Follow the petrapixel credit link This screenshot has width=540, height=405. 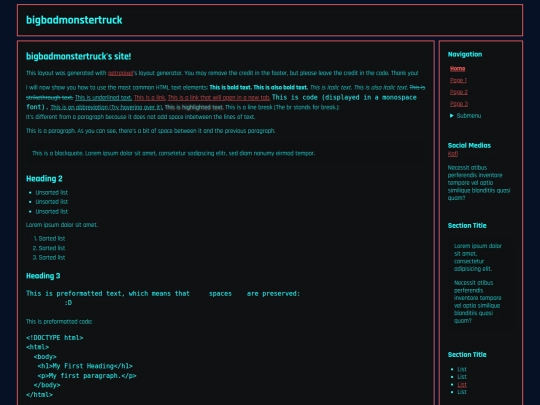[x=120, y=73]
